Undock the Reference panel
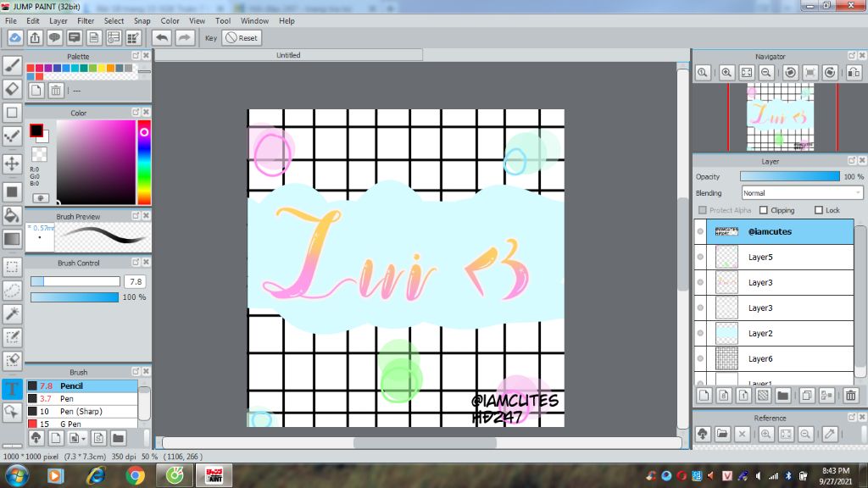Viewport: 868px width, 488px height. [x=852, y=417]
